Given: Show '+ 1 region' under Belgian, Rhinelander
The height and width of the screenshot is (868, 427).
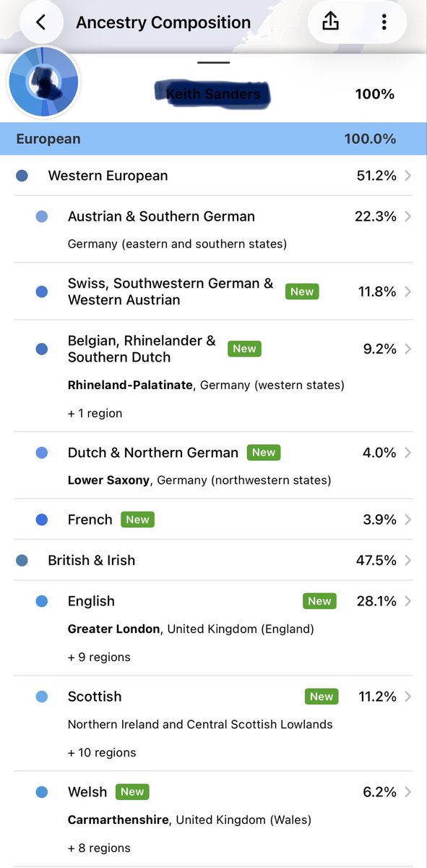Looking at the screenshot, I should 95,414.
